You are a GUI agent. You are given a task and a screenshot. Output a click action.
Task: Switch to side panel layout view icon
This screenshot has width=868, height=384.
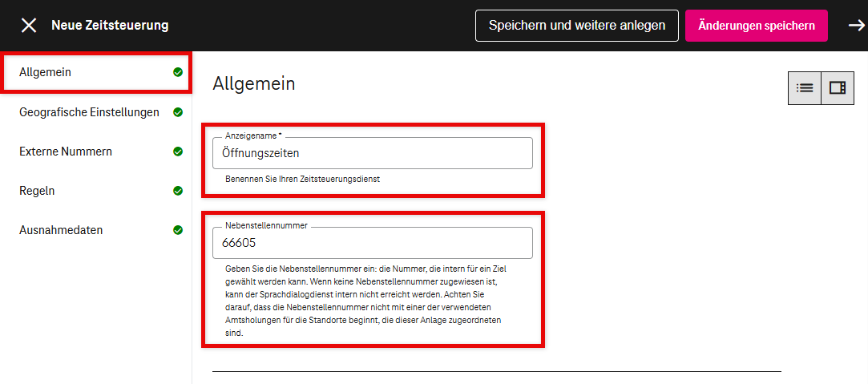(838, 88)
